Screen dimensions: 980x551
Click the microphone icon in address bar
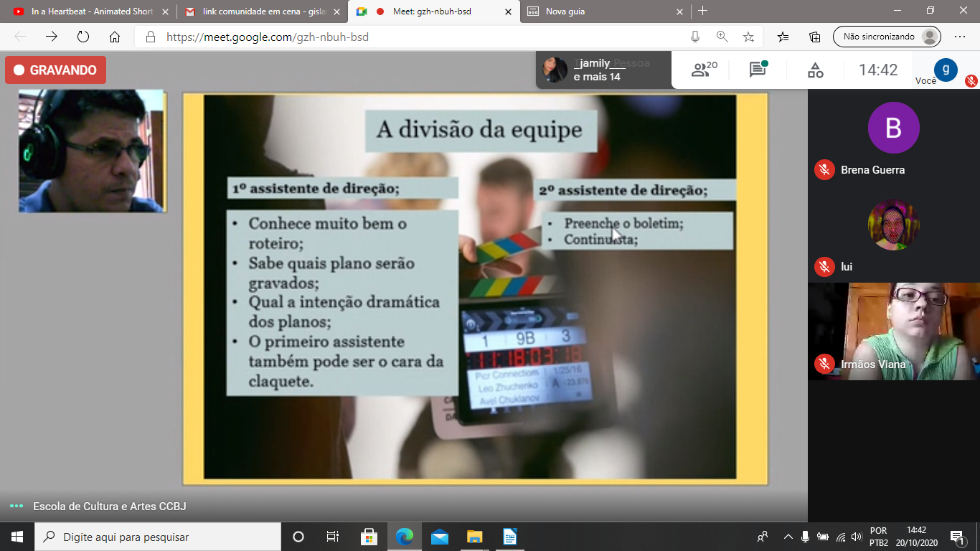pos(694,37)
